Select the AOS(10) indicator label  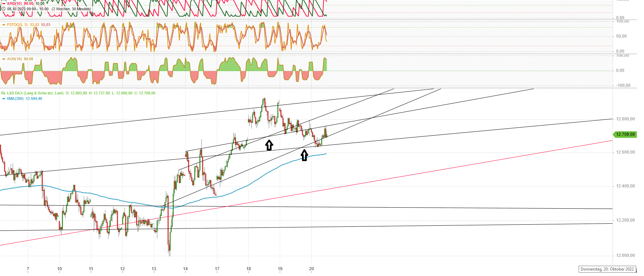14,59
